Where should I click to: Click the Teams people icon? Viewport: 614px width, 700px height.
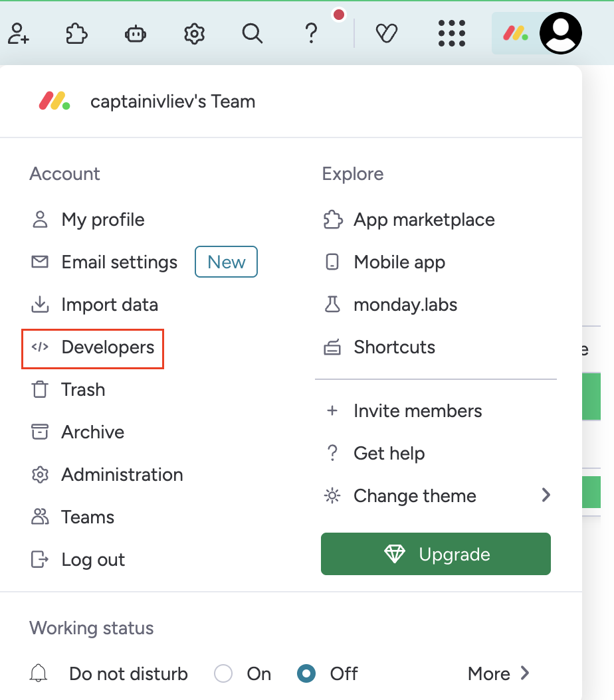(x=40, y=517)
